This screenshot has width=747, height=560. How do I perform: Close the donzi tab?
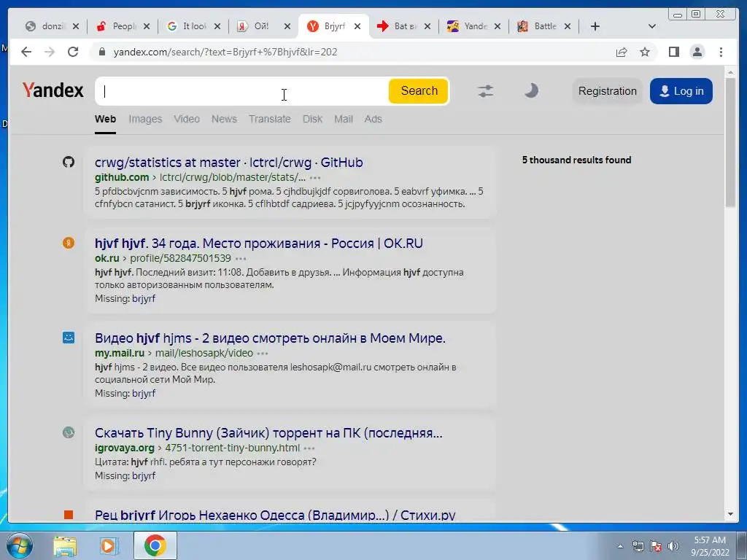click(76, 26)
